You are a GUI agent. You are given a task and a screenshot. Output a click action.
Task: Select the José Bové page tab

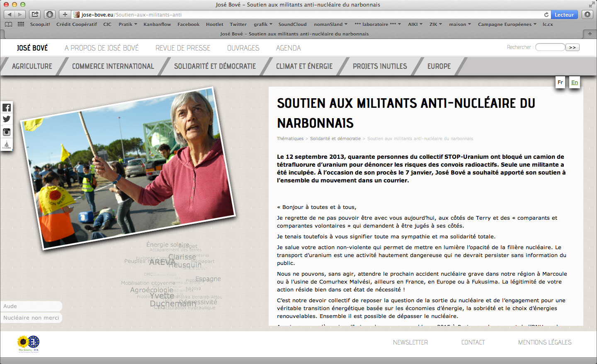click(294, 34)
